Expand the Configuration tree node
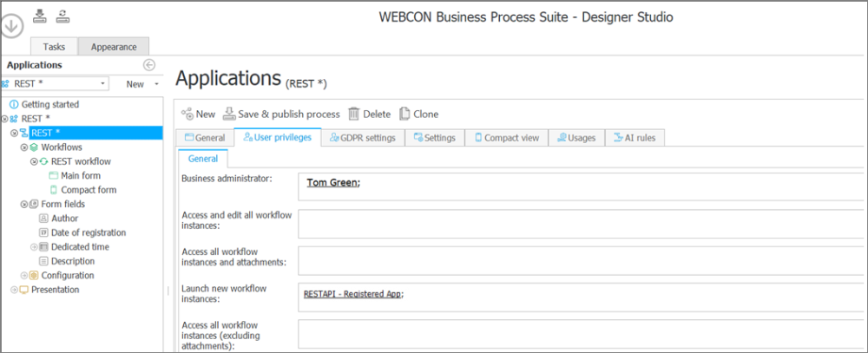 click(x=24, y=276)
